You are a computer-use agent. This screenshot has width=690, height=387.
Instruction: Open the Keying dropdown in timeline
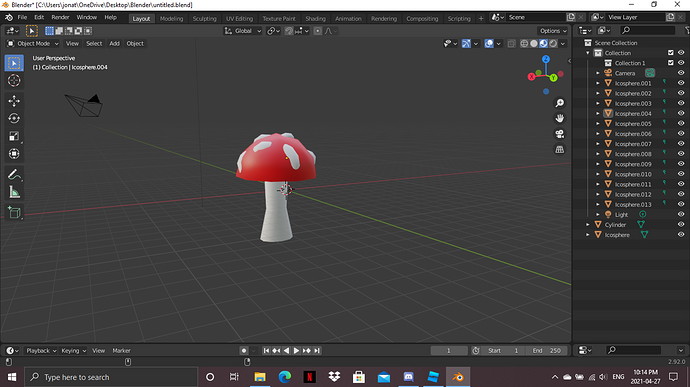click(x=73, y=350)
